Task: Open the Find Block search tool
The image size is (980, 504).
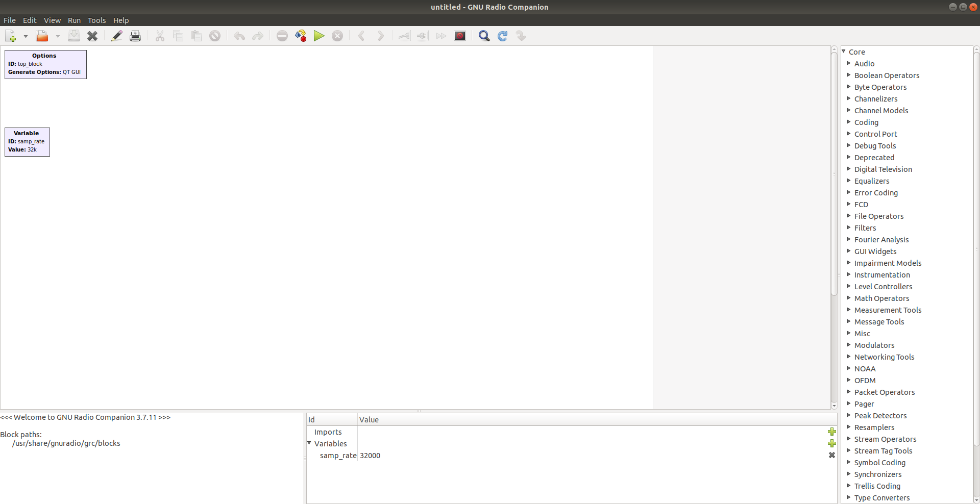Action: (x=484, y=36)
